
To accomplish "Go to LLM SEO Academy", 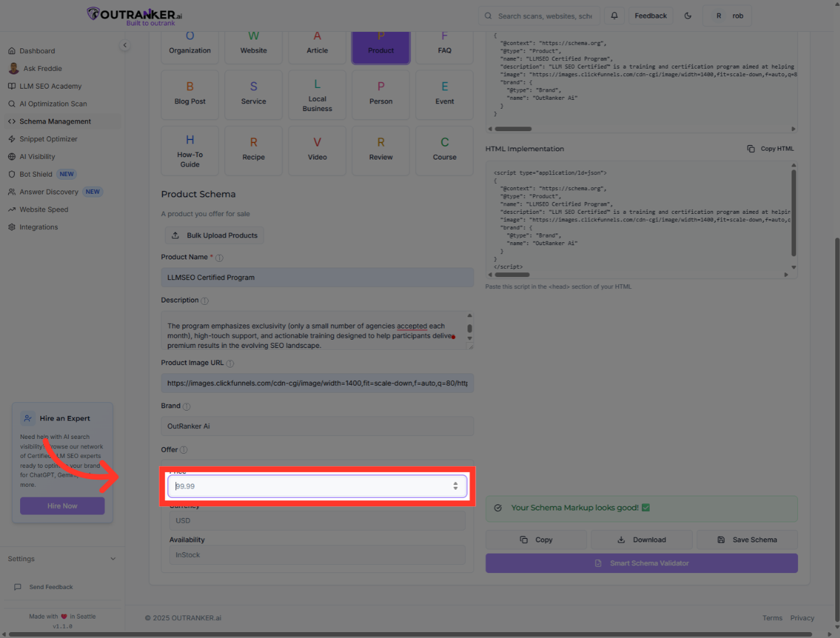I will click(x=50, y=86).
